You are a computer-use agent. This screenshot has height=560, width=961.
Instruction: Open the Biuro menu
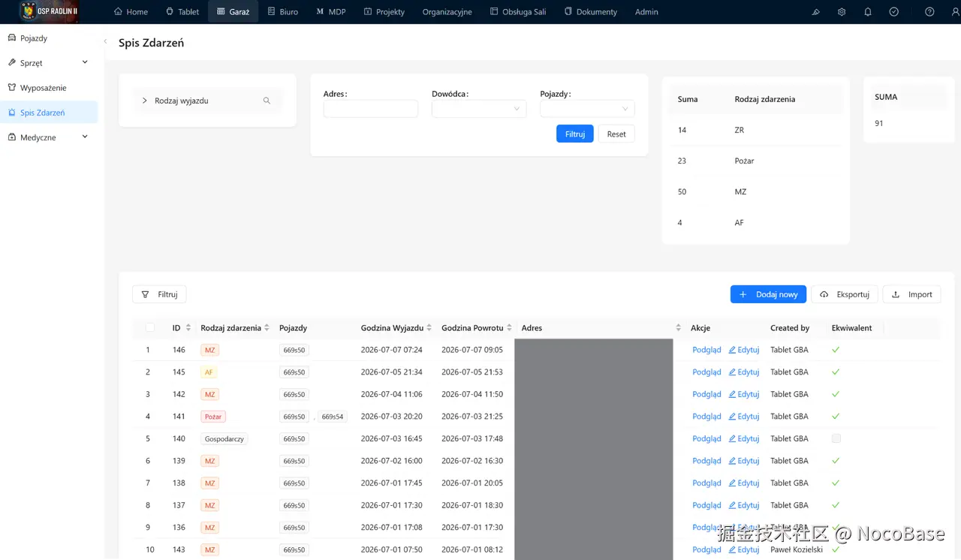[x=283, y=12]
